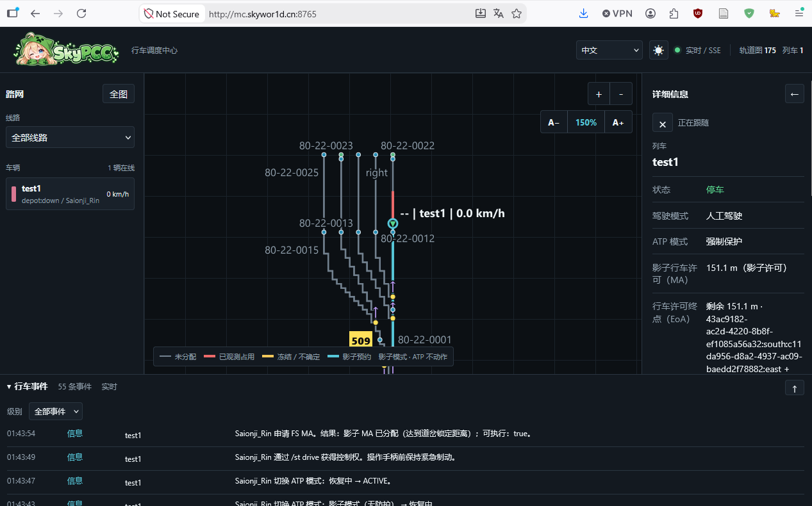Screen dimensions: 812x506
Task: Click the 未分配 legend entry
Action: click(178, 357)
